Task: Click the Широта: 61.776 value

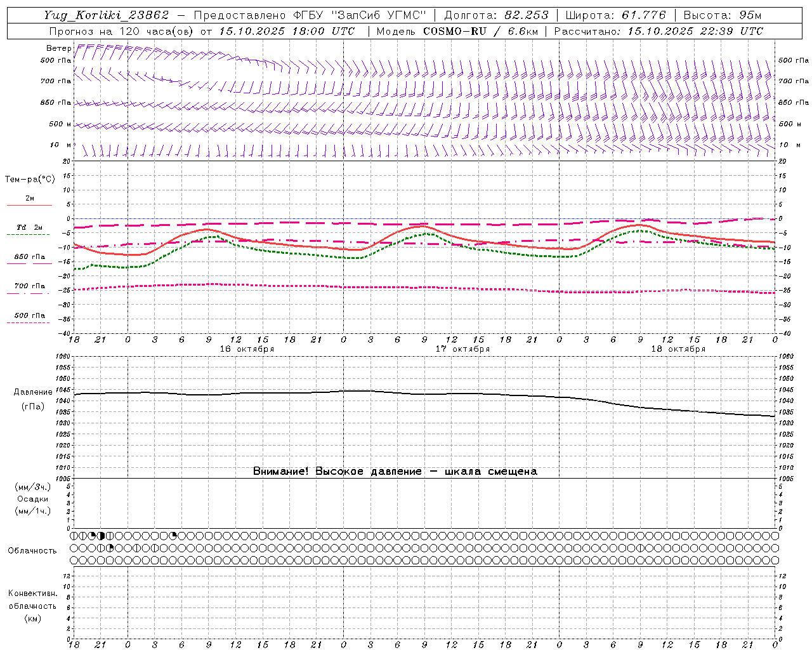Action: (615, 16)
